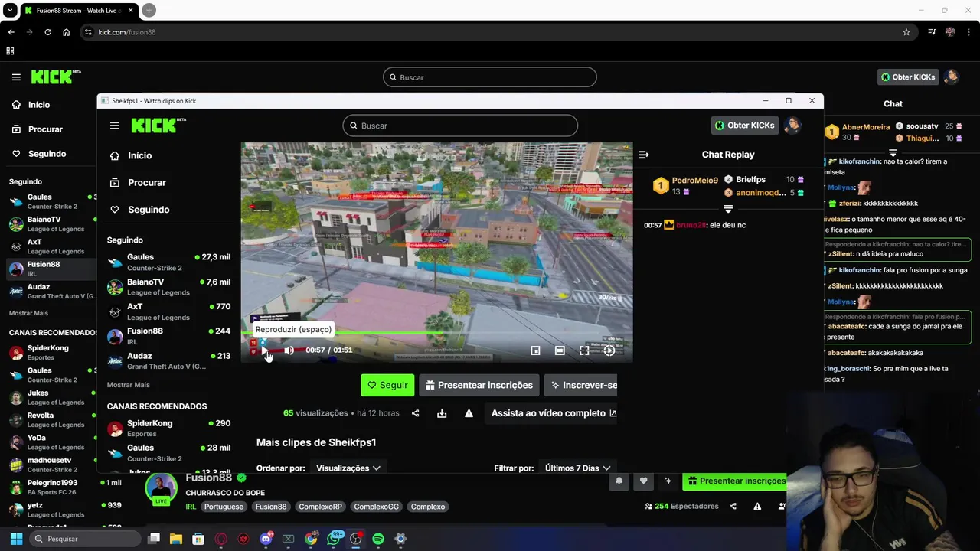Play the clip with the play button
This screenshot has width=980, height=551.
click(x=265, y=350)
